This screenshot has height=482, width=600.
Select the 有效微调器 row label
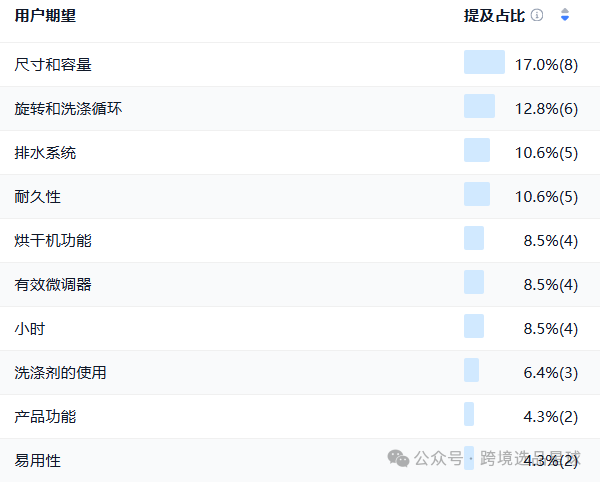coord(53,285)
